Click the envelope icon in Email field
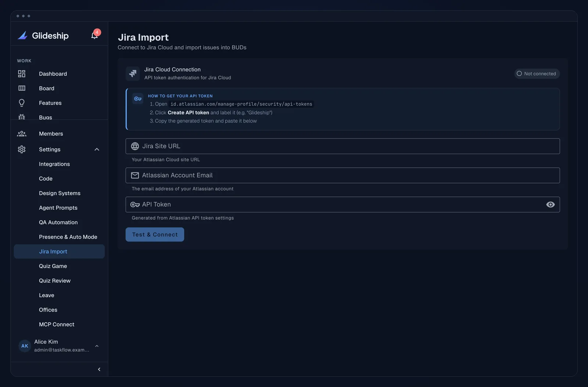The height and width of the screenshot is (387, 588). point(135,175)
